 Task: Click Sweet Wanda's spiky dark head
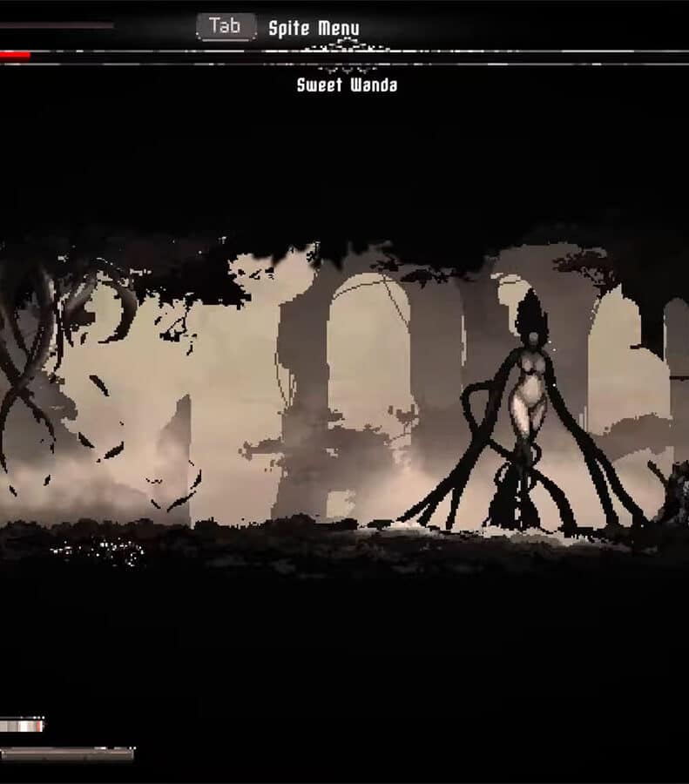coord(531,315)
